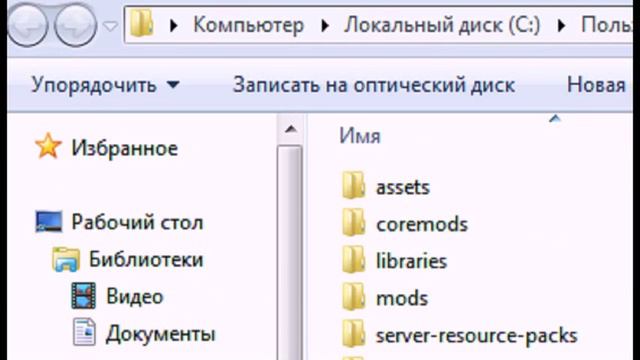Click the server-resource-packs folder icon
The height and width of the screenshot is (360, 640).
tap(353, 333)
